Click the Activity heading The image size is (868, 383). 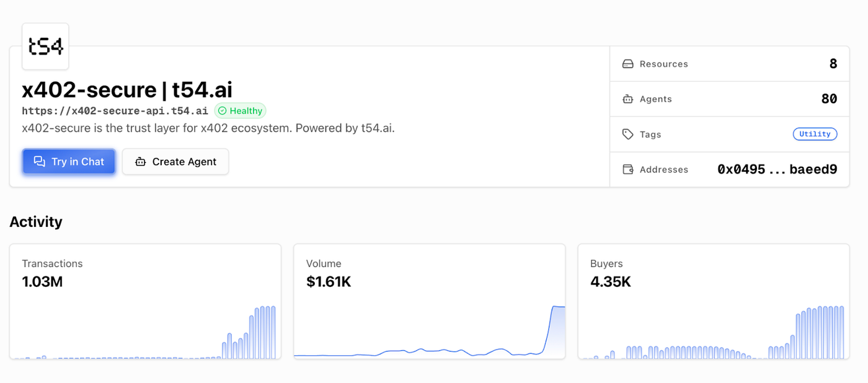(x=36, y=222)
